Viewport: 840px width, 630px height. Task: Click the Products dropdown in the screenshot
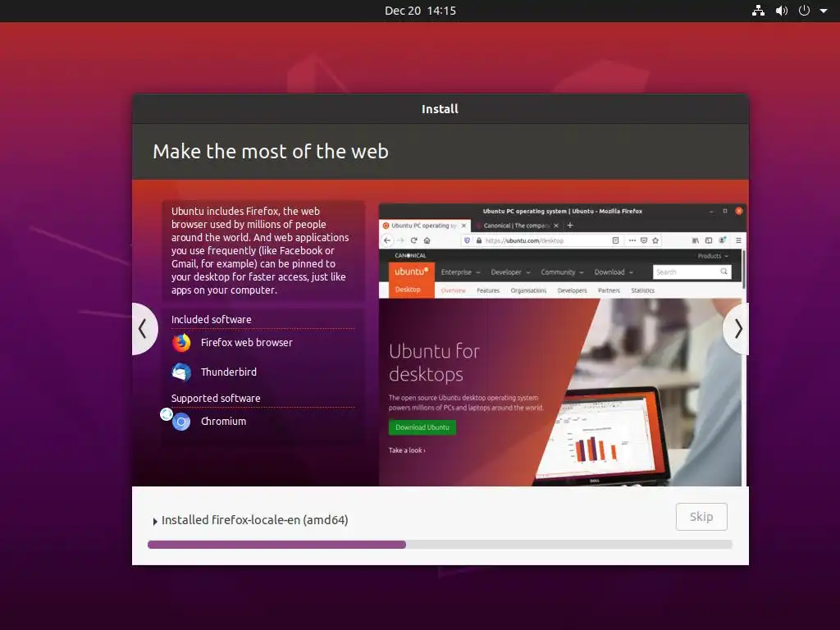click(x=713, y=256)
